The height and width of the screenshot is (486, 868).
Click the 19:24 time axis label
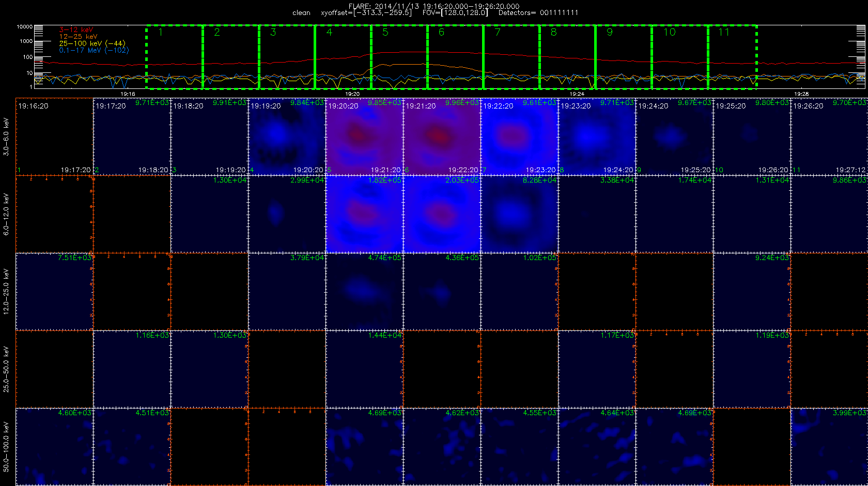pyautogui.click(x=577, y=94)
